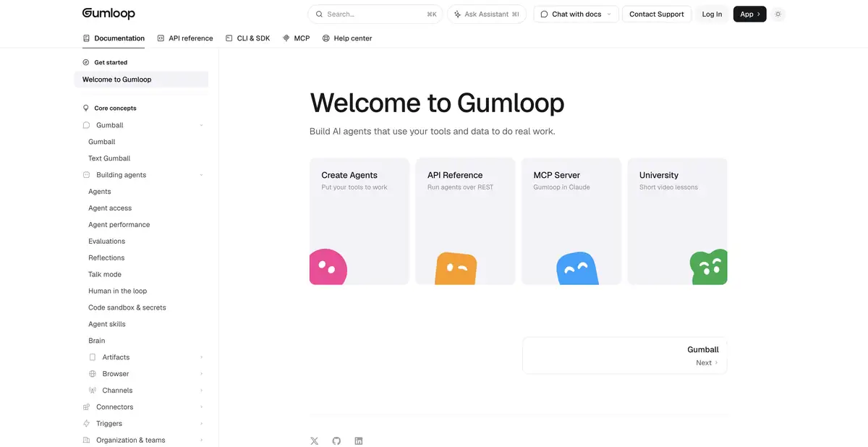Image resolution: width=868 pixels, height=447 pixels.
Task: Open the Brain page
Action: pyautogui.click(x=97, y=341)
